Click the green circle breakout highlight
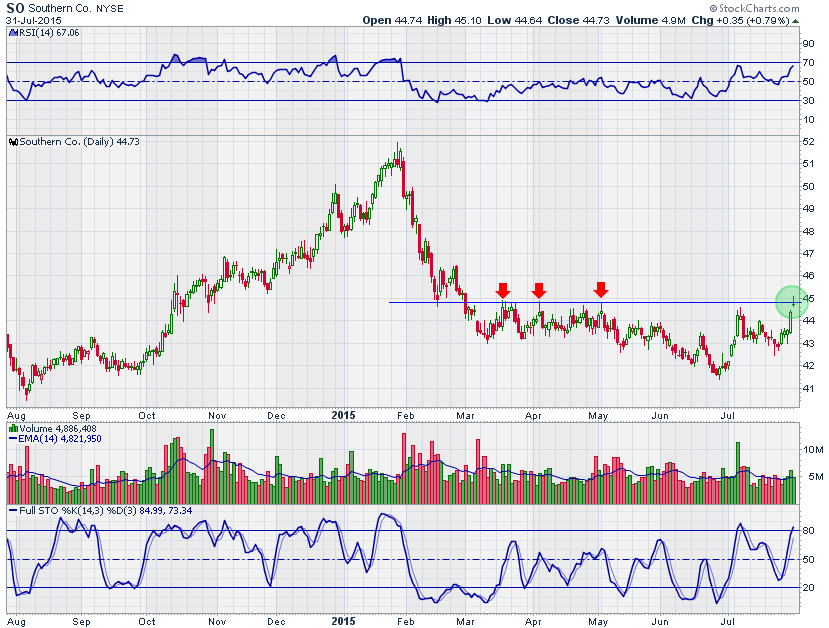This screenshot has width=829, height=628. (x=792, y=301)
